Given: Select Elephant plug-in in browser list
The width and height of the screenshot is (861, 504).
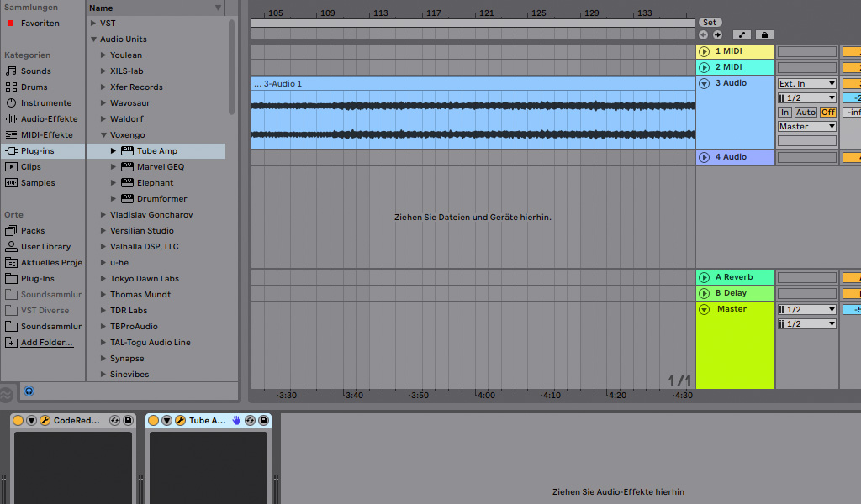Looking at the screenshot, I should click(x=156, y=182).
